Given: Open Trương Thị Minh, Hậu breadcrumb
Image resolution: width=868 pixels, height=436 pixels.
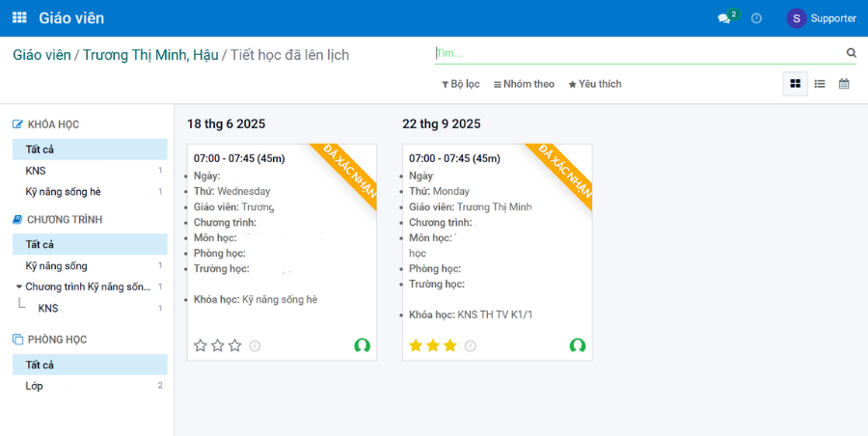Looking at the screenshot, I should [150, 55].
